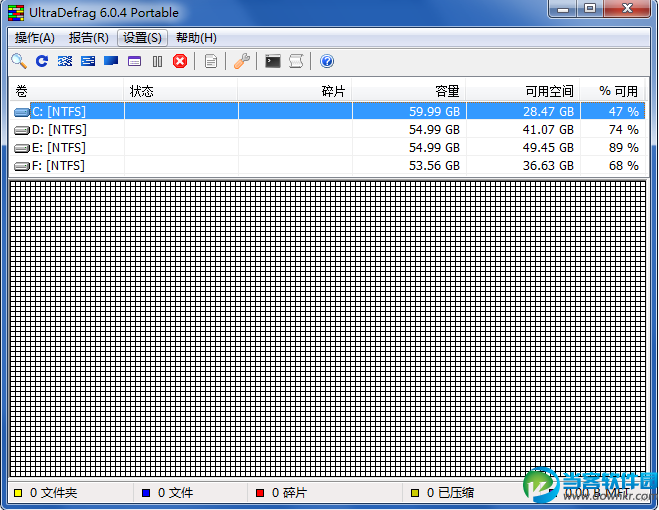
Task: Open the 操作(A) menu
Action: point(34,38)
